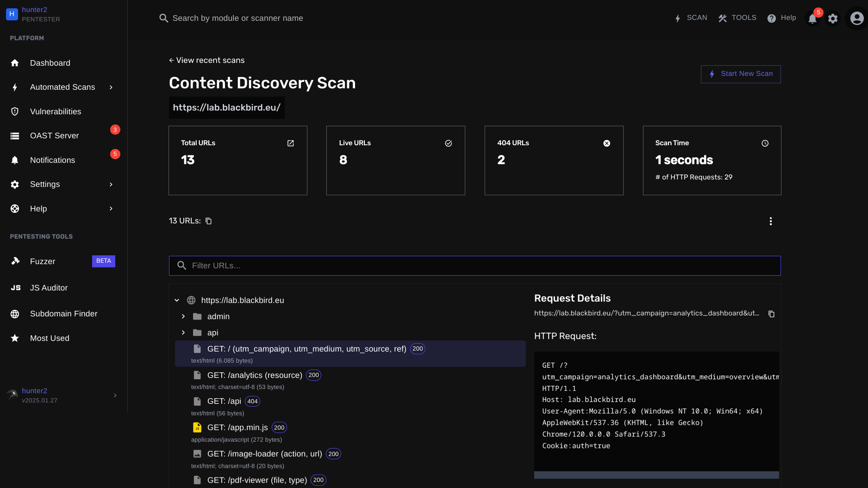Open the Vulnerabilities page
The image size is (868, 488).
[x=55, y=111]
